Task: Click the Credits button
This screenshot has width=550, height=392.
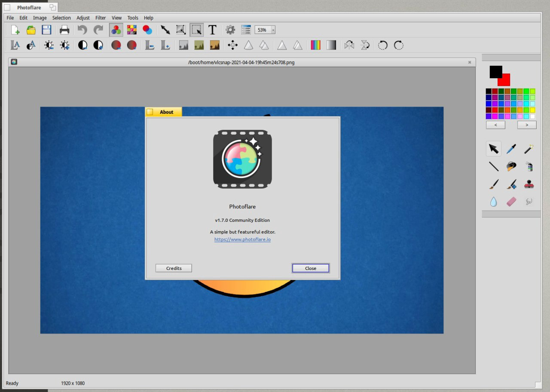Action: 174,268
